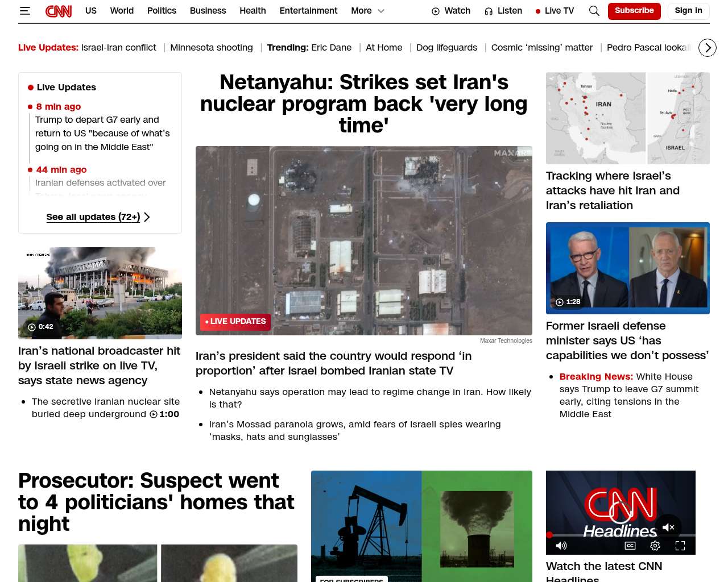Open Former Israeli defense minister story
728x582 pixels.
(x=627, y=340)
